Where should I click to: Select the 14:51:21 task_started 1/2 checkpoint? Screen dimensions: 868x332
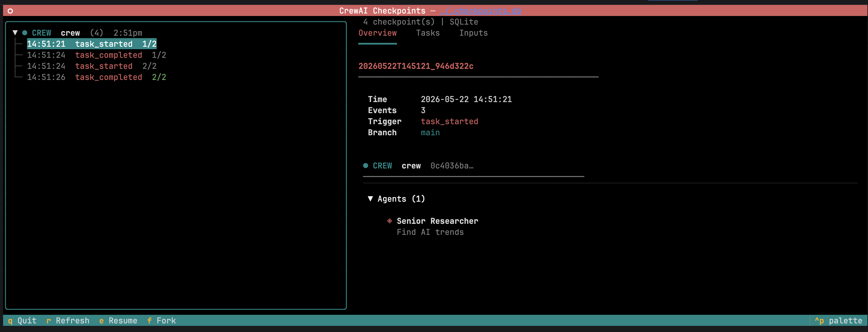92,44
